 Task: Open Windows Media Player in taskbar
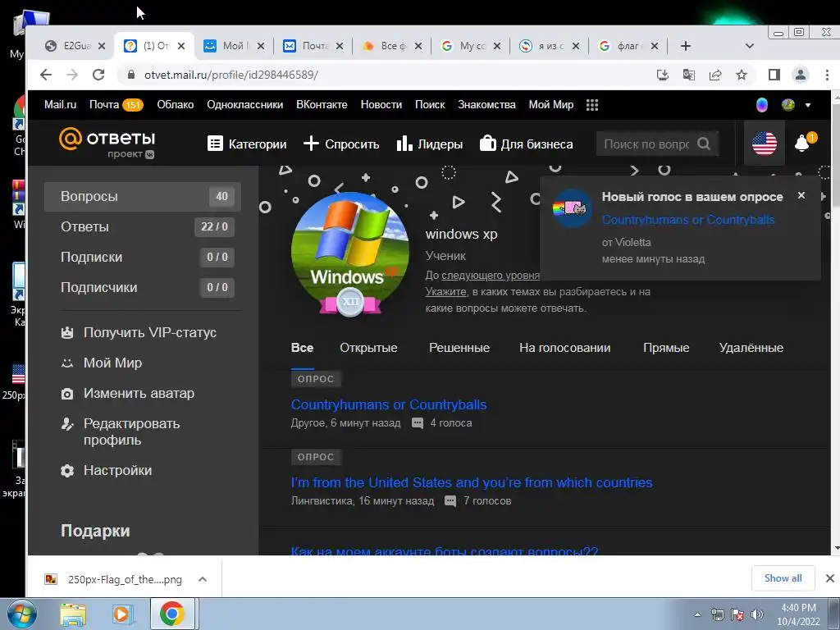[122, 614]
